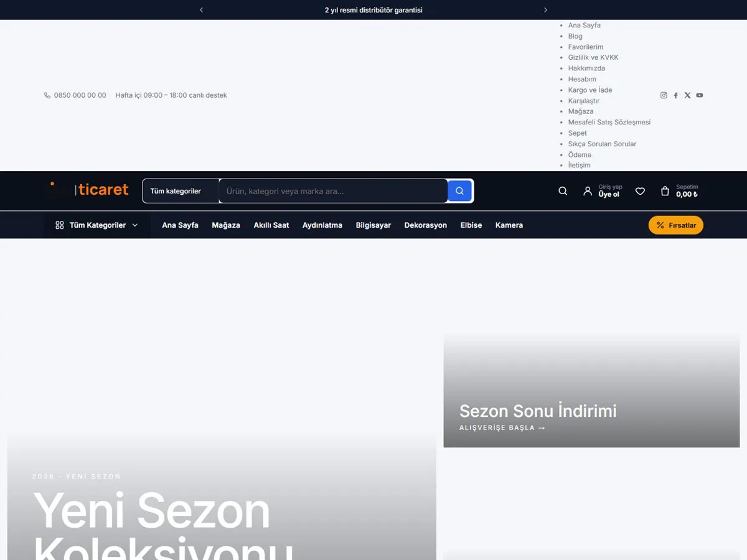The height and width of the screenshot is (560, 747).
Task: Follow the ALIŞVERİŞE BAŞLA link
Action: tap(502, 428)
